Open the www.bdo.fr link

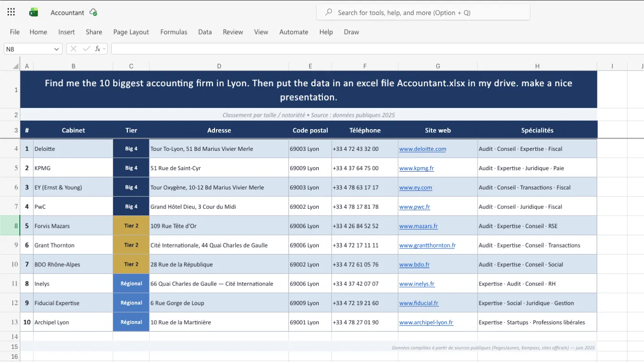[414, 265]
